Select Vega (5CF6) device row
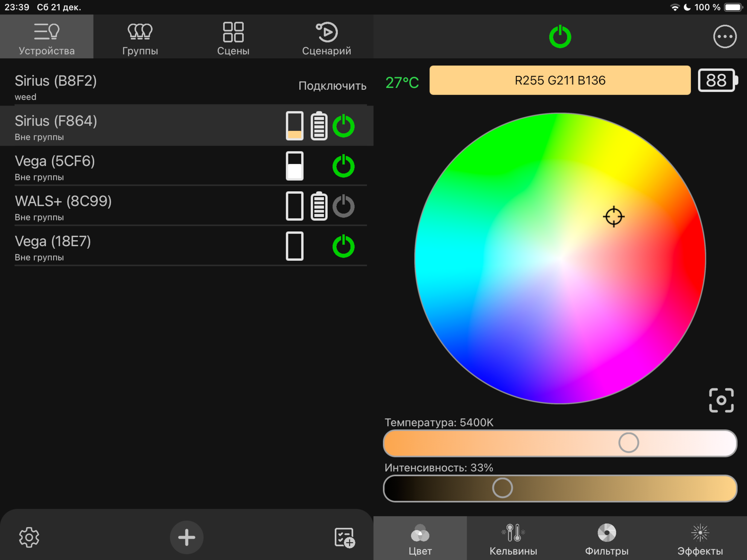 click(187, 166)
